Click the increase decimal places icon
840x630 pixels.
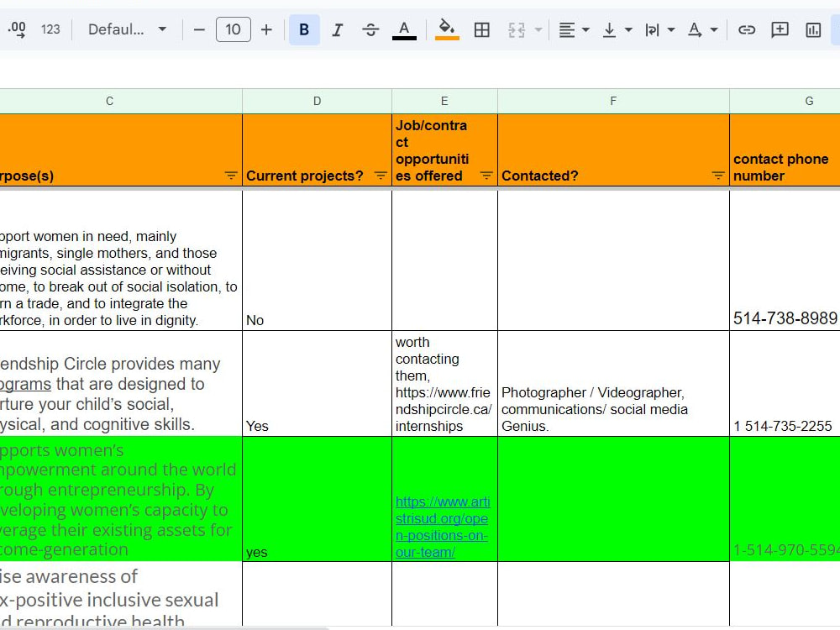point(17,29)
